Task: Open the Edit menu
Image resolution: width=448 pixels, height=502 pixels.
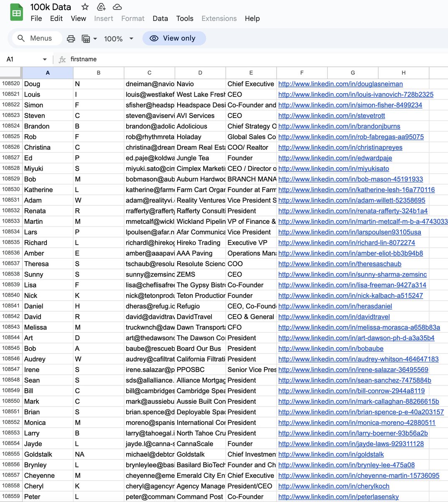Action: coord(56,18)
